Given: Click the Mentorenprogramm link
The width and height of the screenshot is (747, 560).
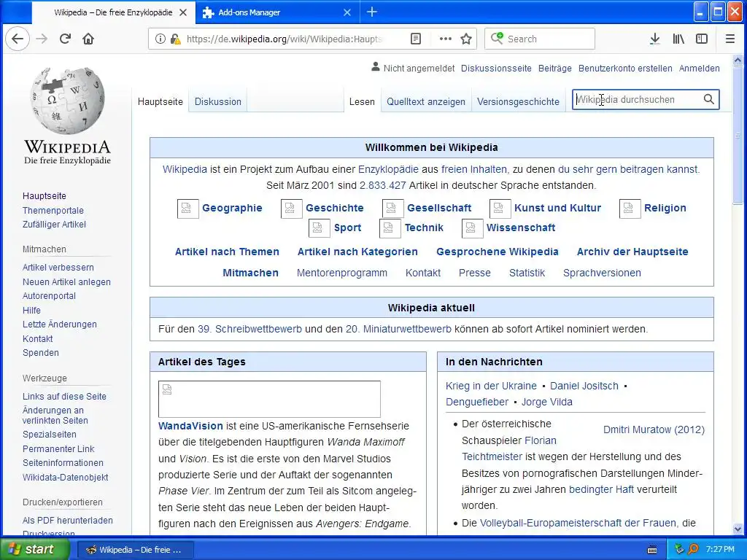Looking at the screenshot, I should coord(341,273).
